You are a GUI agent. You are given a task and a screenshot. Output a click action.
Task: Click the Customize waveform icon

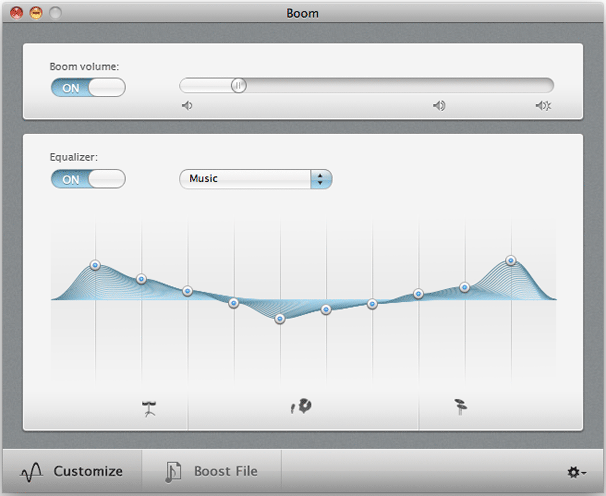32,472
